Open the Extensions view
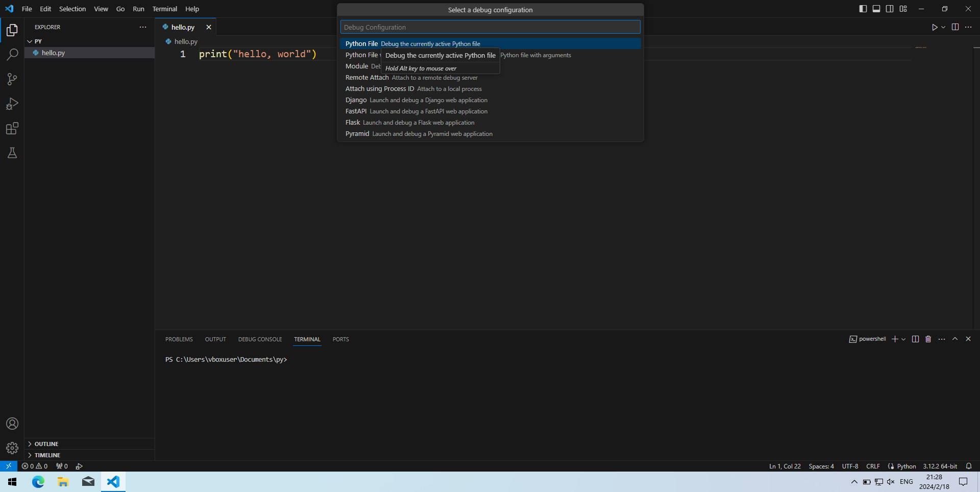The height and width of the screenshot is (492, 980). click(x=12, y=128)
